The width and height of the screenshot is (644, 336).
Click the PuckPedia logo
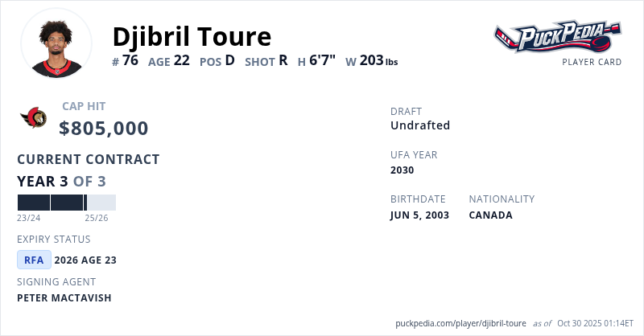tap(558, 37)
